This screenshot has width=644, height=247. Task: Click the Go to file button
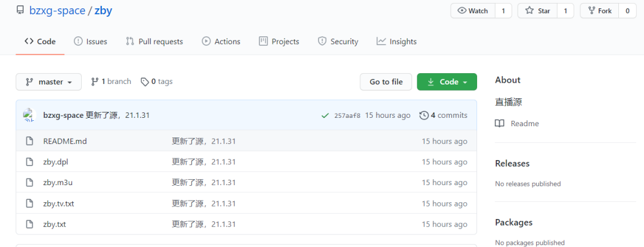[x=386, y=82]
